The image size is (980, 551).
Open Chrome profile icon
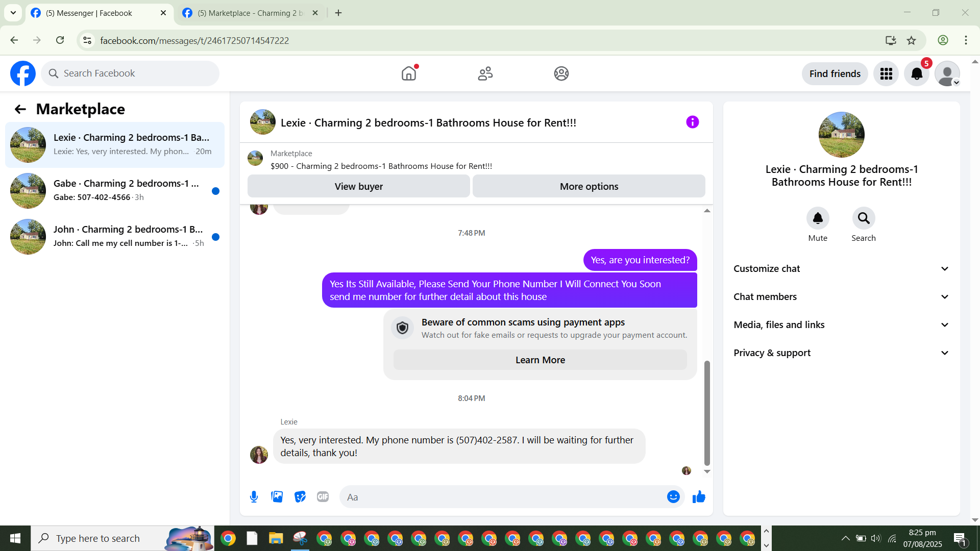tap(943, 40)
